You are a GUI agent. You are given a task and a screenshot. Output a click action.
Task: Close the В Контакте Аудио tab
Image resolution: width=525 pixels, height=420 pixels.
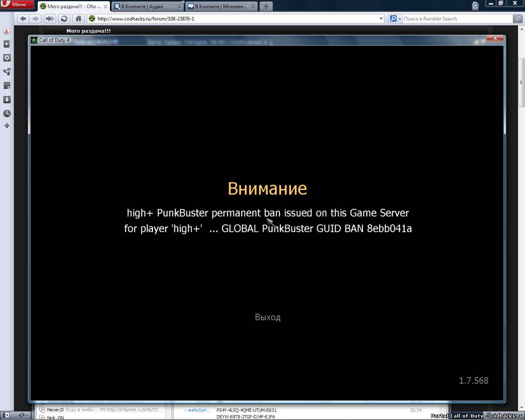179,7
